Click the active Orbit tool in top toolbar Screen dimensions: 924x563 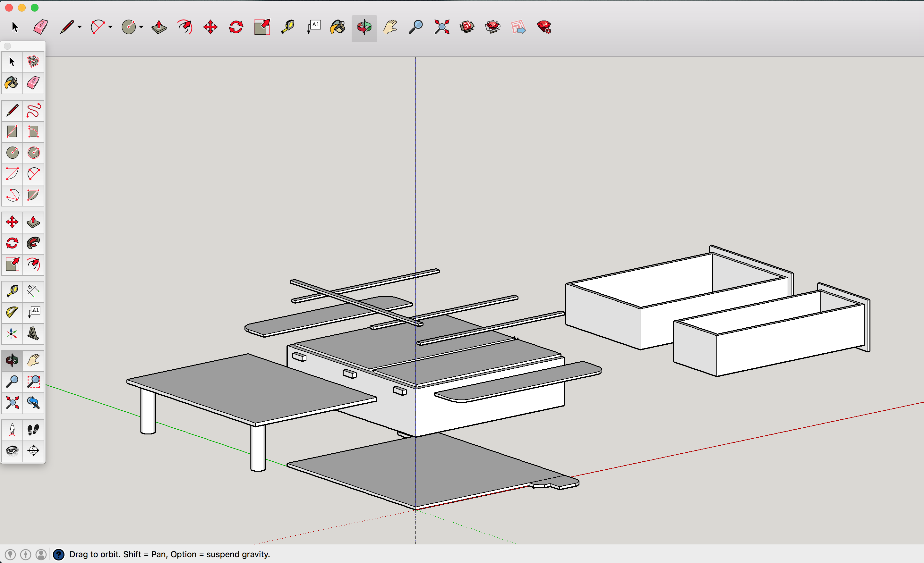[x=364, y=27]
